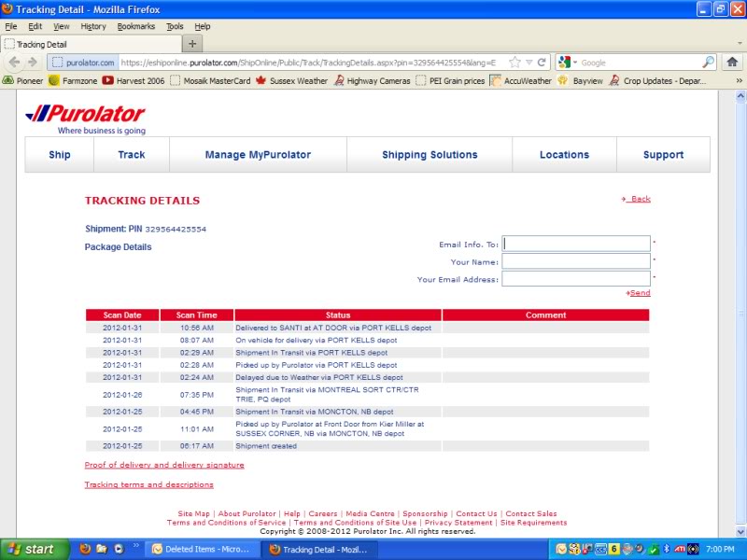Open a new tab with the plus button
This screenshot has width=747, height=560.
(192, 44)
